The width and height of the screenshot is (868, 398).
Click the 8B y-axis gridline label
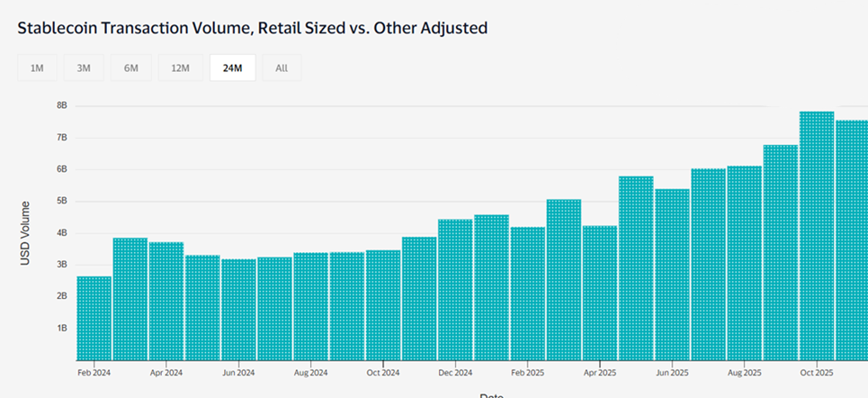point(62,105)
